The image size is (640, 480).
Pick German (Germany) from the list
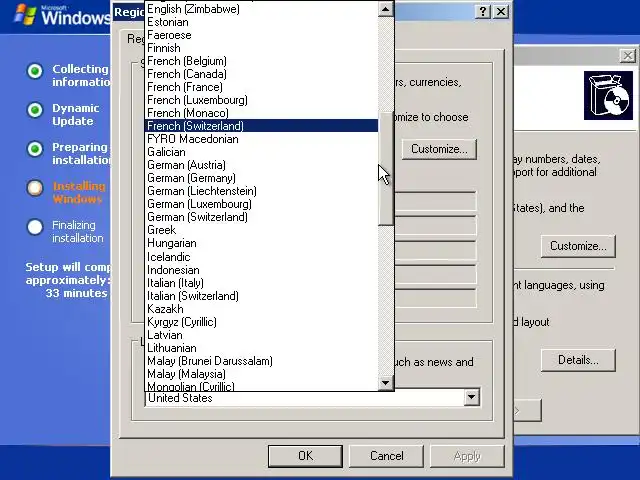pos(261,178)
